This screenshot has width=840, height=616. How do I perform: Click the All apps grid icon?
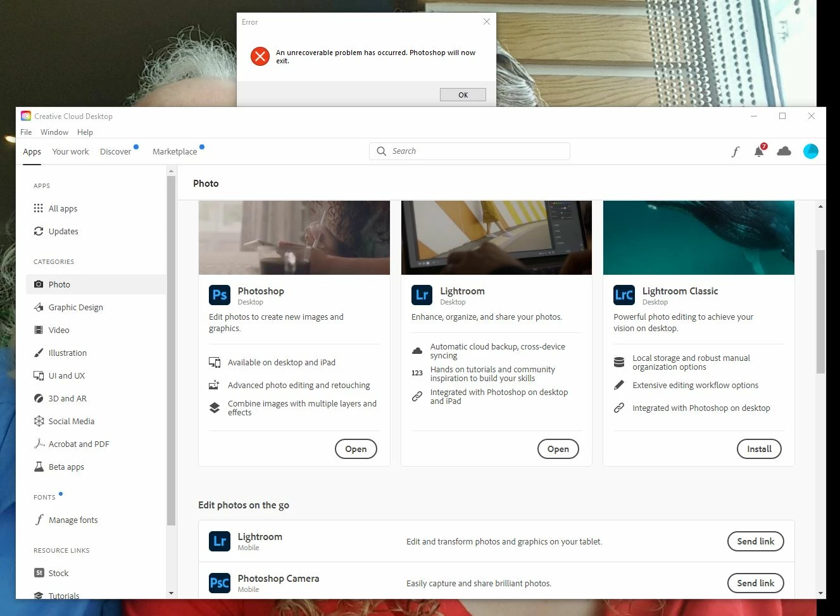coord(39,208)
